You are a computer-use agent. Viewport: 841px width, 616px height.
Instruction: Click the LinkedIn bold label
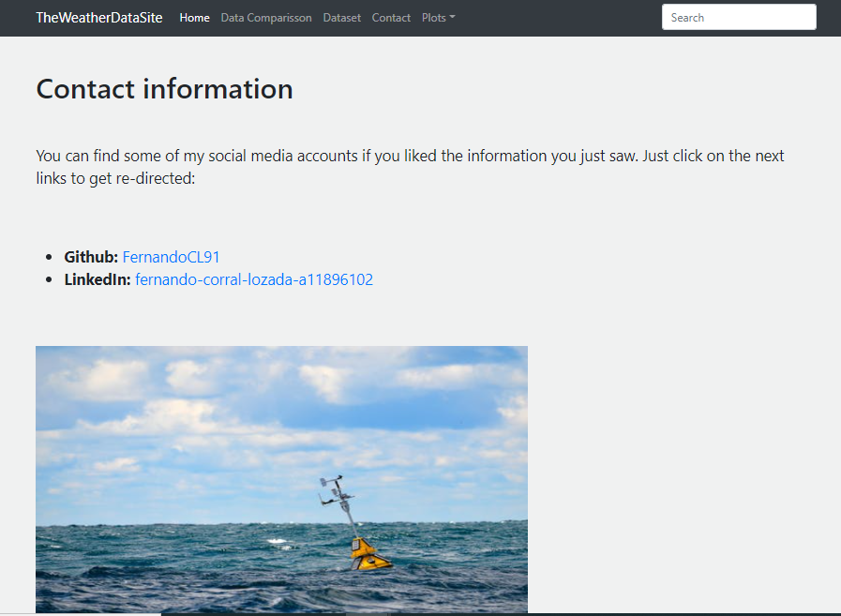coord(96,278)
